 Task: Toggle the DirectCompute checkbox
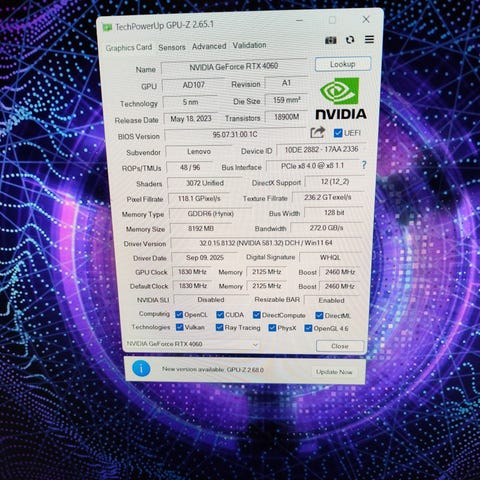pos(256,315)
